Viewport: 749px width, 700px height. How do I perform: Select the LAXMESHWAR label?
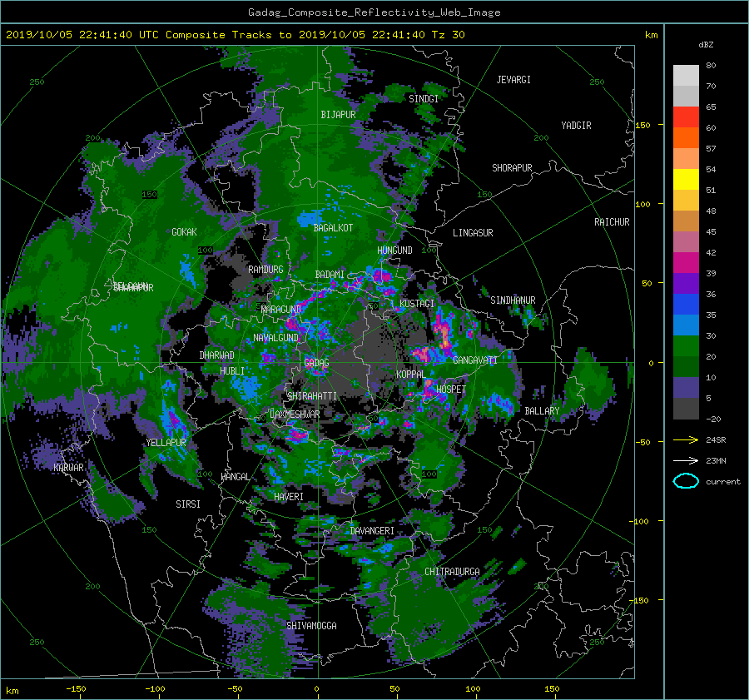[295, 415]
